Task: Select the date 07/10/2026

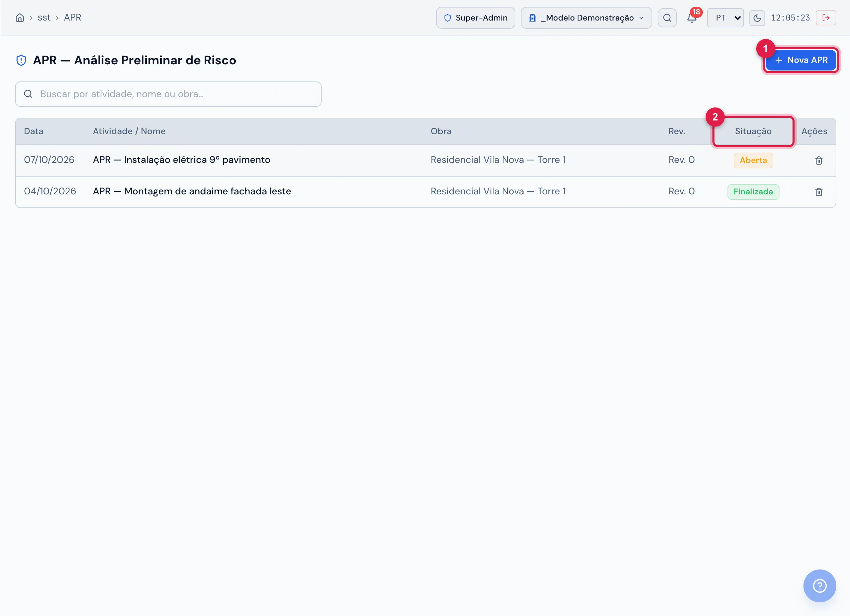Action: (49, 160)
